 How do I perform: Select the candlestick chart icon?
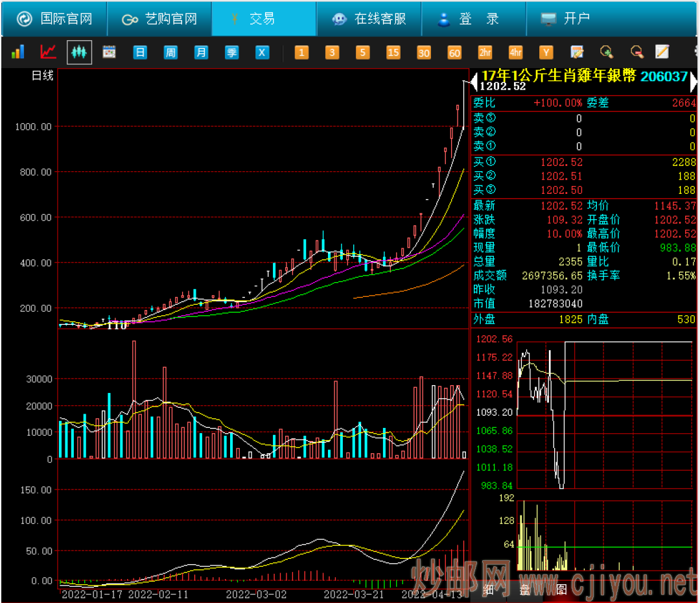[x=79, y=52]
